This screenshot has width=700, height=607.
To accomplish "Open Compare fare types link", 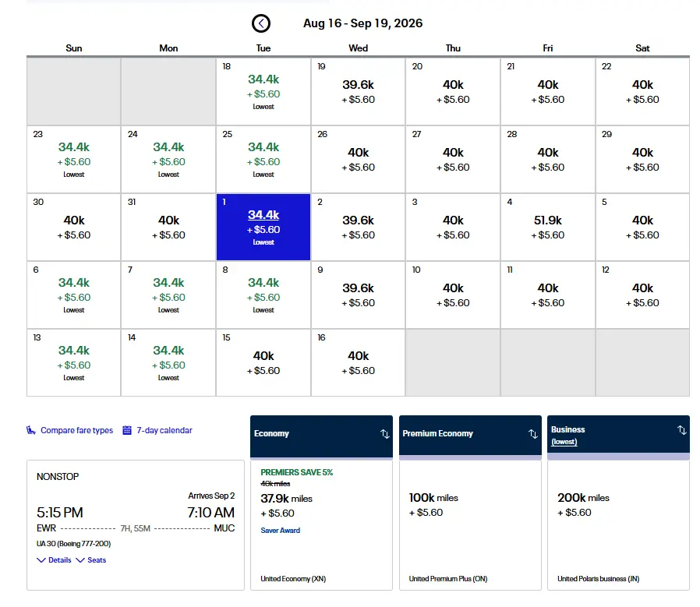I will click(76, 430).
